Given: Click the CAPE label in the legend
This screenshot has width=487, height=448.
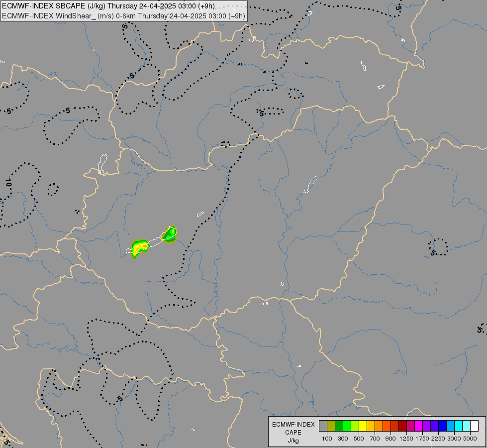Looking at the screenshot, I should click(293, 433).
